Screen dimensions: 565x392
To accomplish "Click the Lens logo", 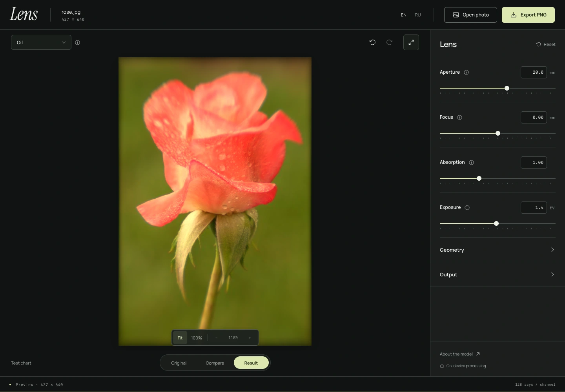I will [24, 15].
